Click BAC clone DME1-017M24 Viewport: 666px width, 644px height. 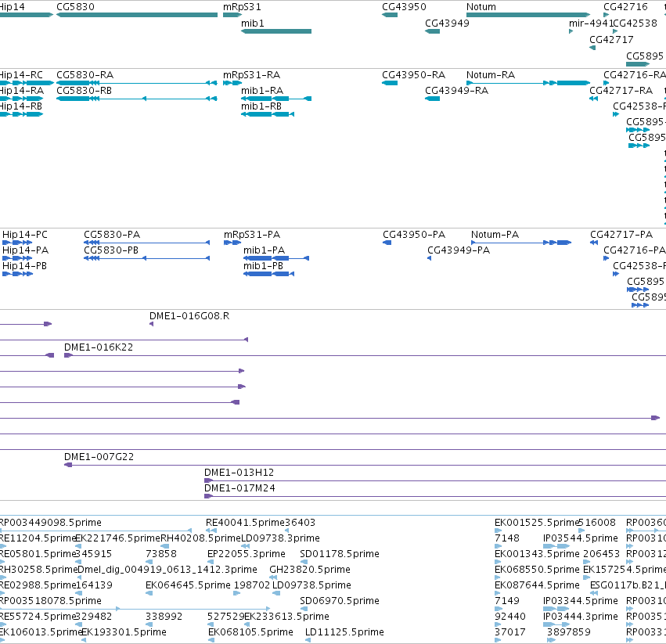[x=435, y=497]
